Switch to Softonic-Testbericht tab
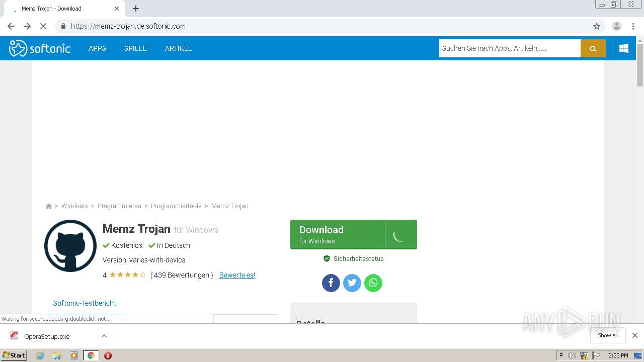 (85, 303)
